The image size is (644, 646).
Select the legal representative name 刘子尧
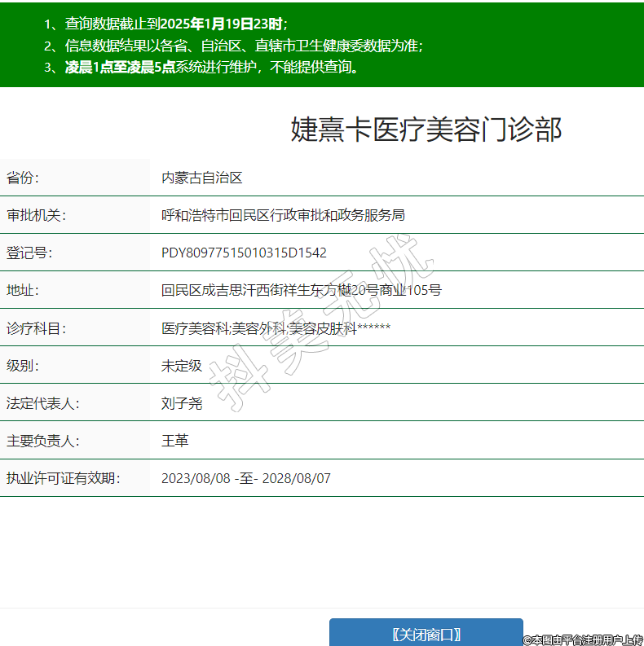(x=181, y=403)
